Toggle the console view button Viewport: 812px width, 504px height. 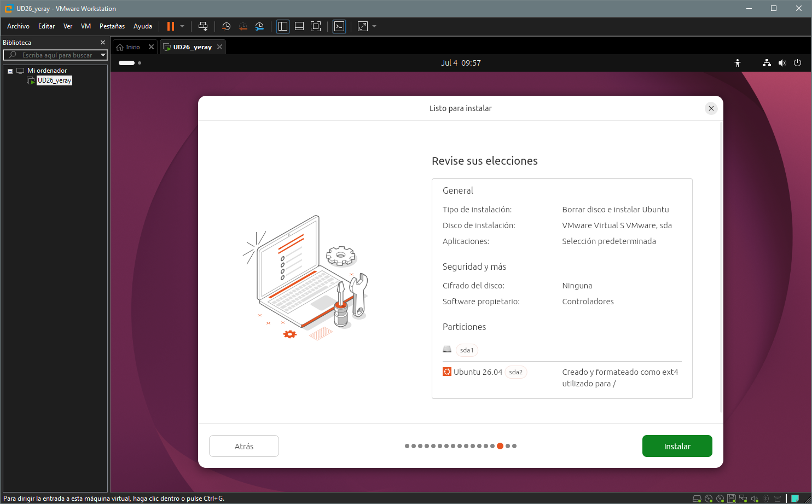pos(339,26)
